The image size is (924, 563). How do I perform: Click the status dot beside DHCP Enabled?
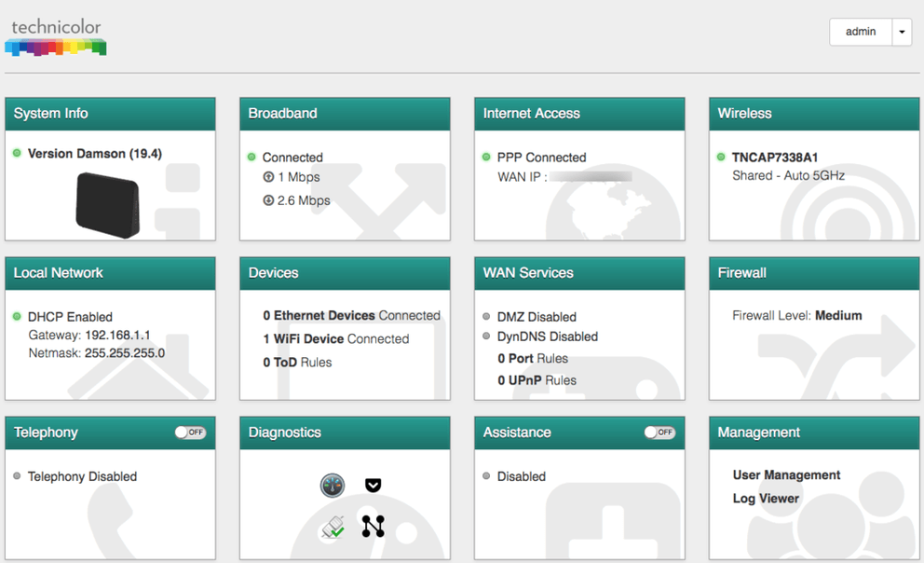click(15, 316)
